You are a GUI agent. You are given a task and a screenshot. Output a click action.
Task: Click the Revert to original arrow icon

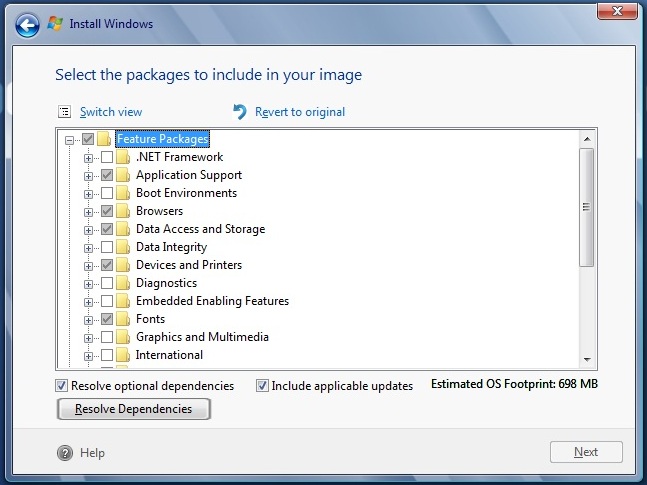[x=240, y=111]
